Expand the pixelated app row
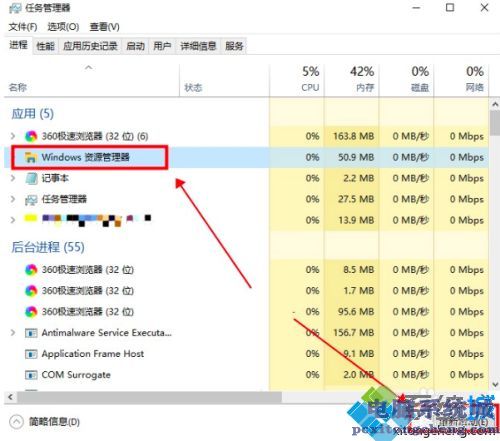The image size is (500, 441). point(13,220)
